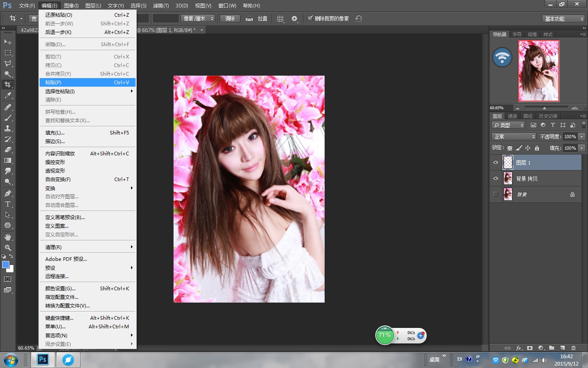Image resolution: width=588 pixels, height=368 pixels.
Task: Click the navigator preview thumbnail
Action: (538, 71)
